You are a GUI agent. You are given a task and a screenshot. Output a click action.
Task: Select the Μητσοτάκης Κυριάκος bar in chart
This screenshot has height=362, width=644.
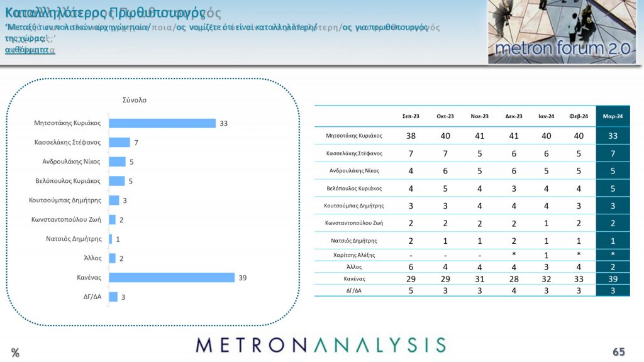162,123
